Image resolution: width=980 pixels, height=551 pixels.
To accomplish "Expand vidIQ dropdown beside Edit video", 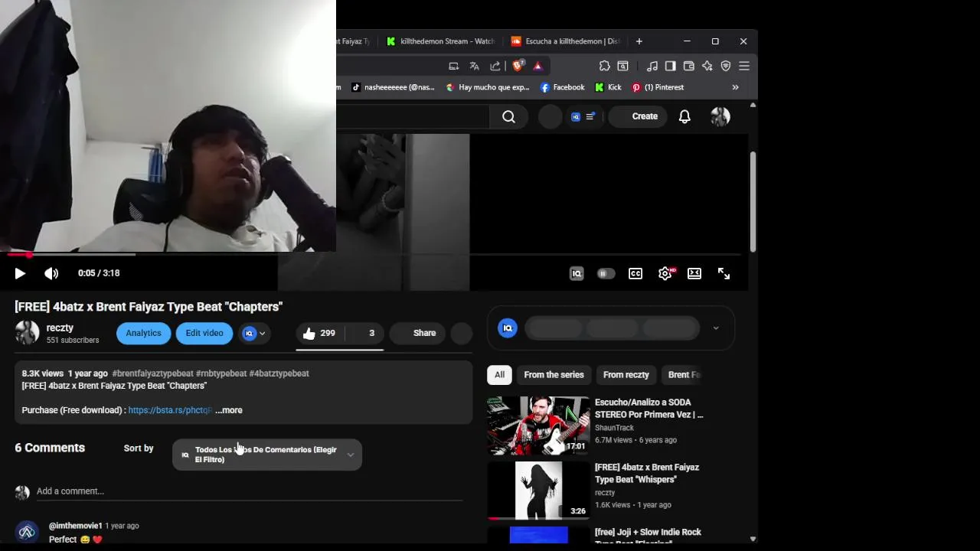I will [253, 333].
